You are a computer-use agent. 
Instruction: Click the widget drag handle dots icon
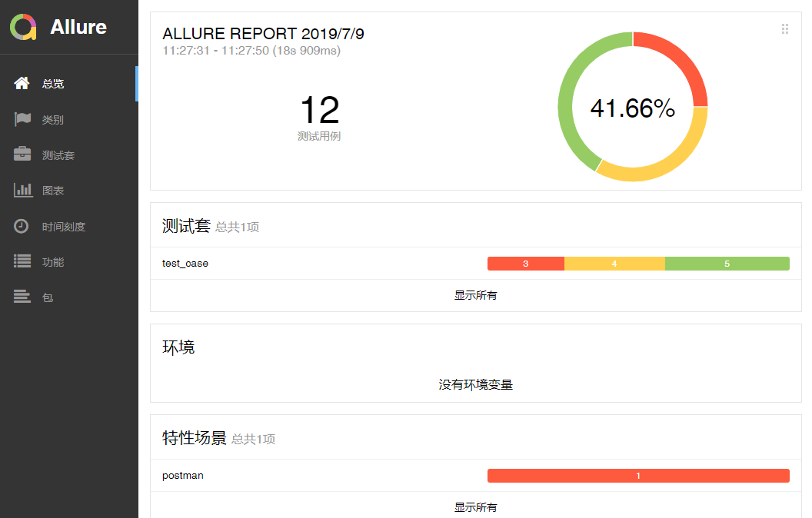pos(785,29)
